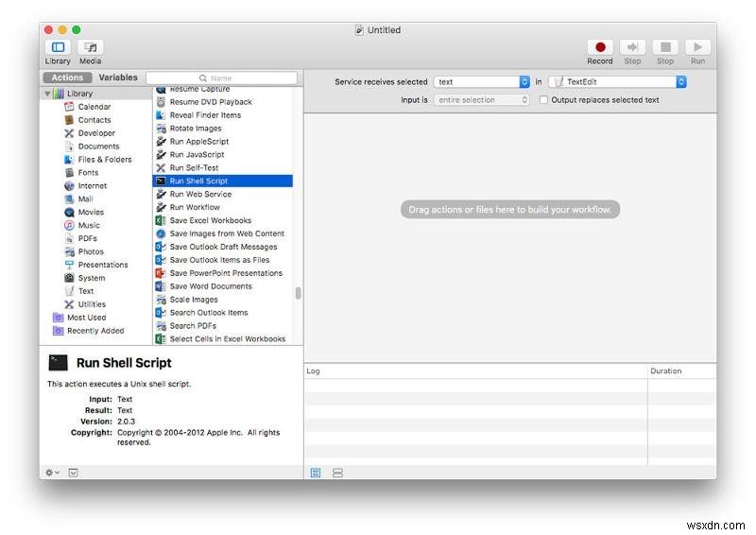Toggle Output replaces selected text checkbox

[x=543, y=100]
